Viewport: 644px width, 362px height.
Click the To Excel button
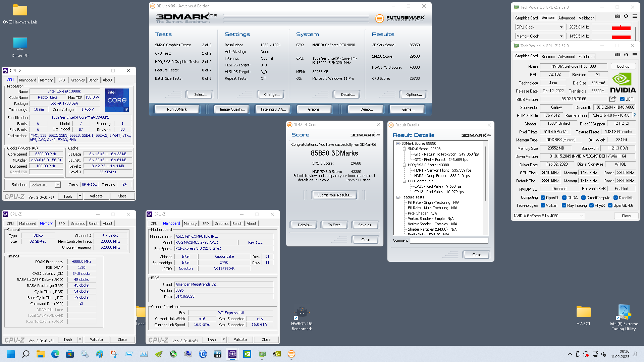click(335, 225)
